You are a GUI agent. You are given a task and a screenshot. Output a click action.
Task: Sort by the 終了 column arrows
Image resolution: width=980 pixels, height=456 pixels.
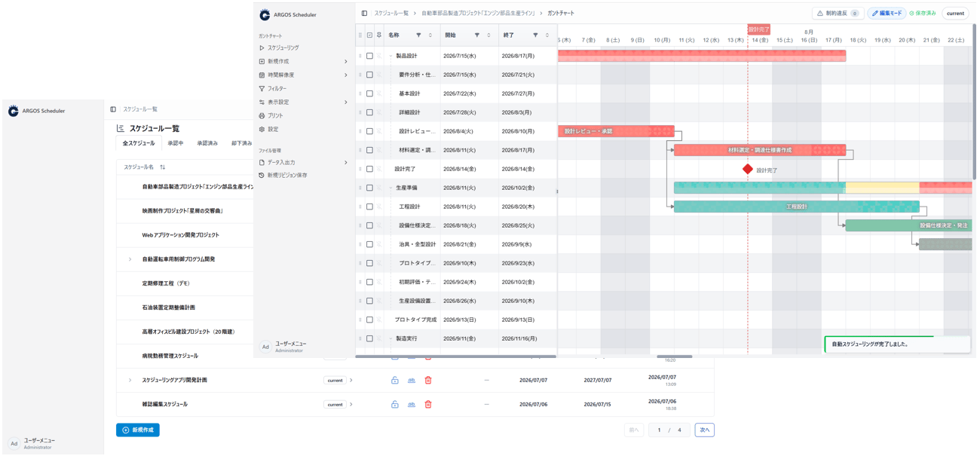pyautogui.click(x=547, y=35)
